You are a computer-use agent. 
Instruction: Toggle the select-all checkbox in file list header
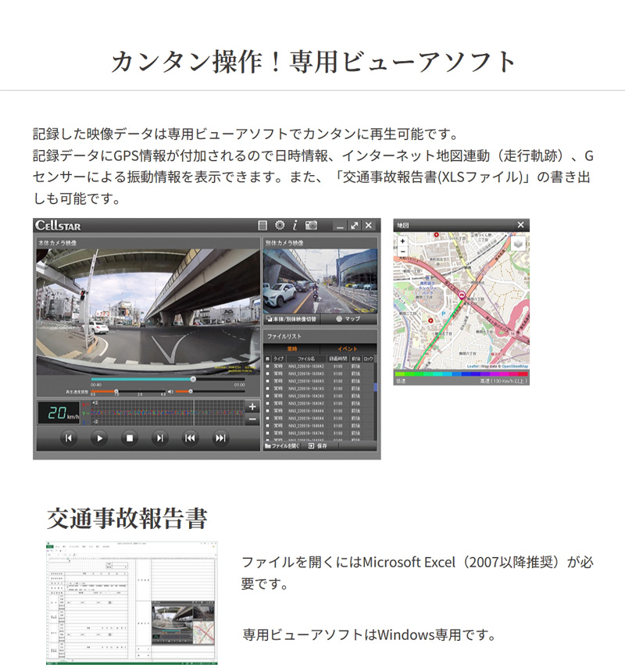tap(268, 359)
